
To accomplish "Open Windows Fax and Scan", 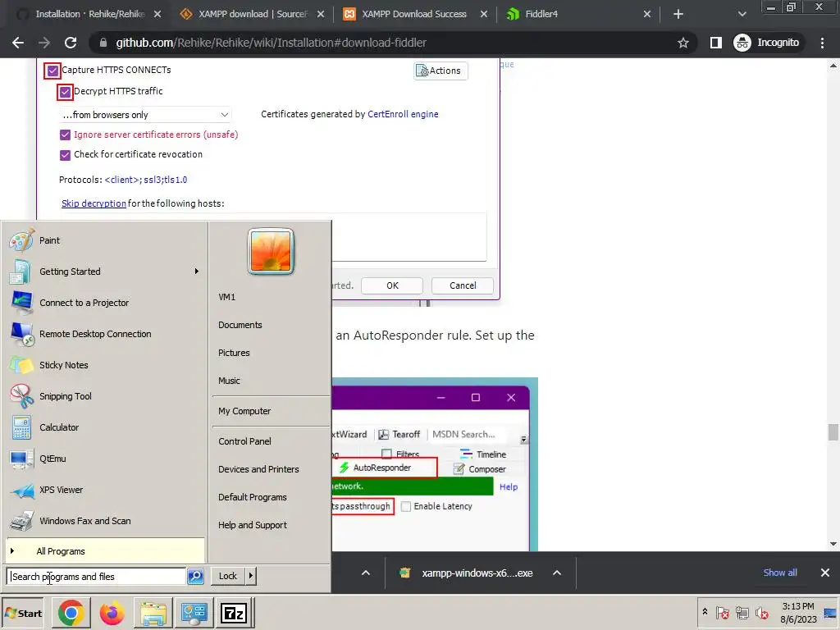I will (x=84, y=521).
